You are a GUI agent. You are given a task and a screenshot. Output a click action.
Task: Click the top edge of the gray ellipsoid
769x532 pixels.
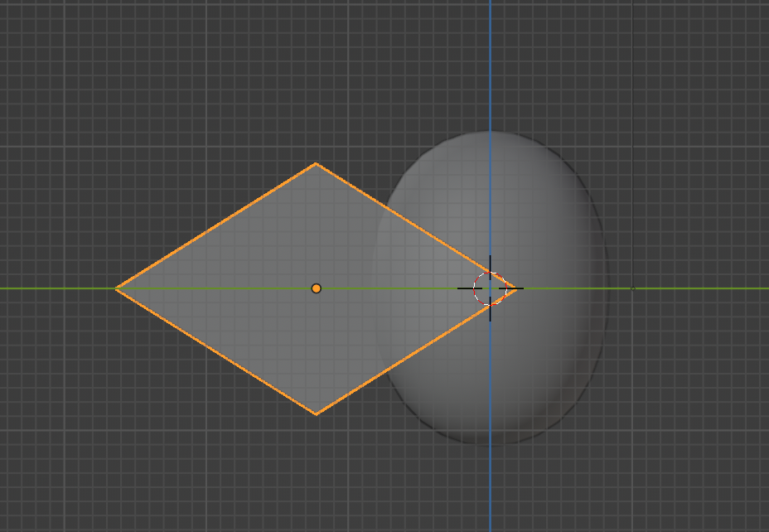(x=490, y=133)
